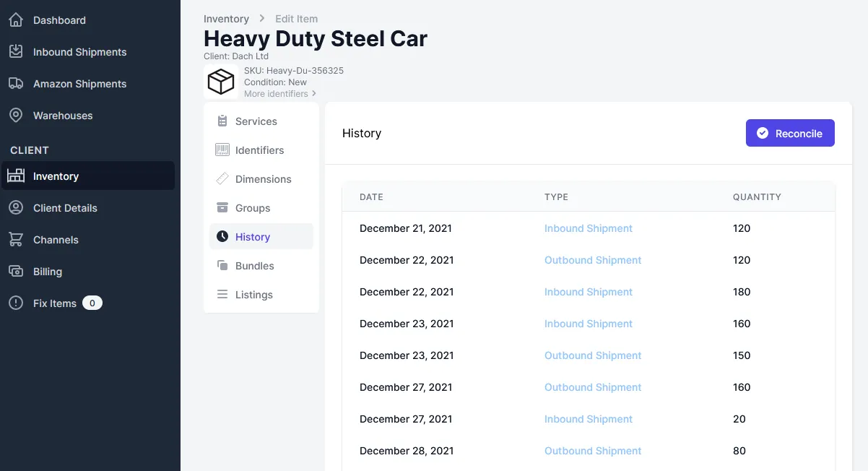Click the History panel heading
This screenshot has height=471, width=868.
pyautogui.click(x=362, y=133)
